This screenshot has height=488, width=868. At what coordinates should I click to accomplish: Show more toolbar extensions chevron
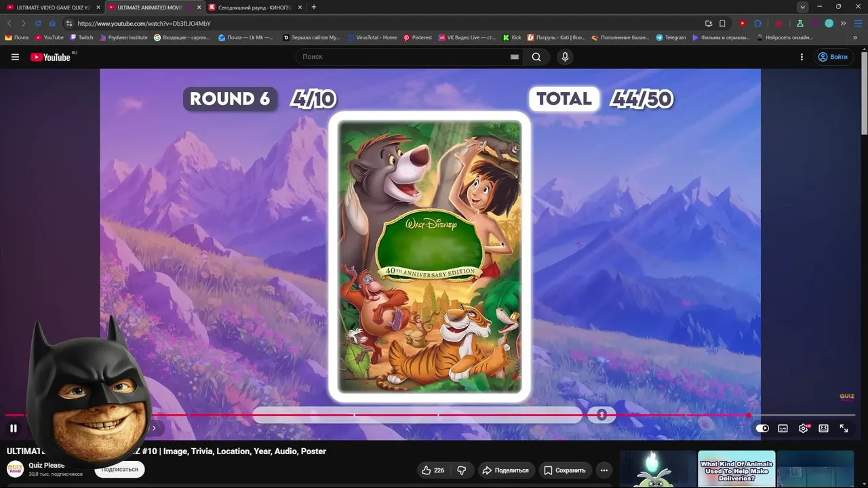[843, 23]
